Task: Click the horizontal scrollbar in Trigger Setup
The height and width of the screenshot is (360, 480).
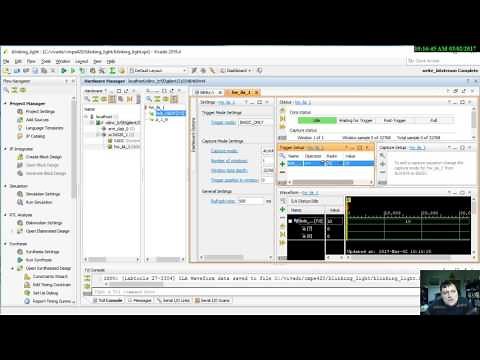Action: pyautogui.click(x=323, y=182)
